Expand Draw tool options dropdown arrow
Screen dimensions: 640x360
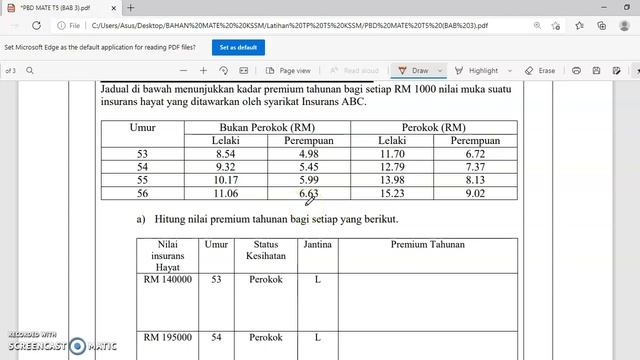440,71
